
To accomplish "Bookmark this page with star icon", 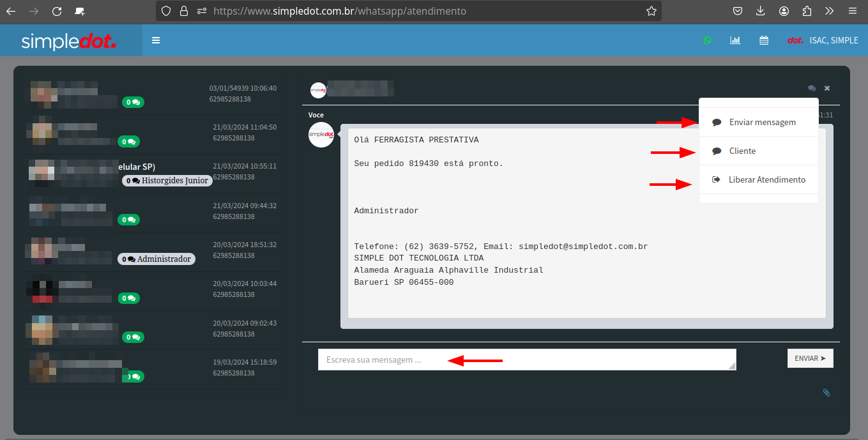I will (x=651, y=11).
